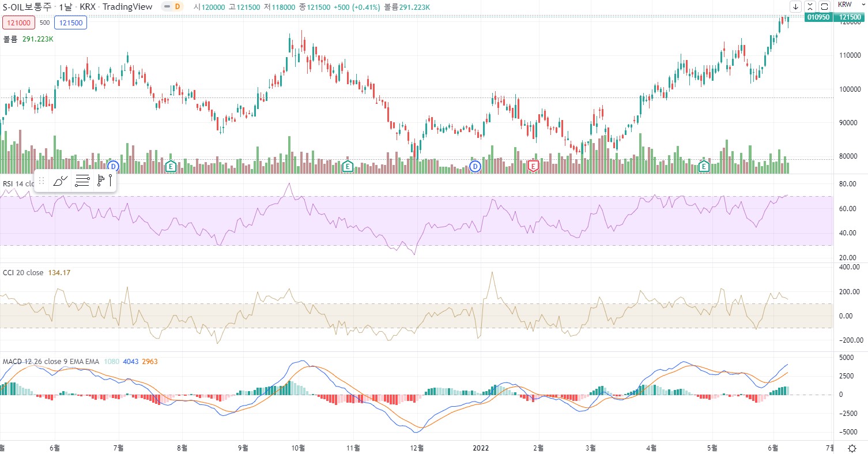The width and height of the screenshot is (868, 454).
Task: Click the 100000 price axis label
Action: click(850, 89)
